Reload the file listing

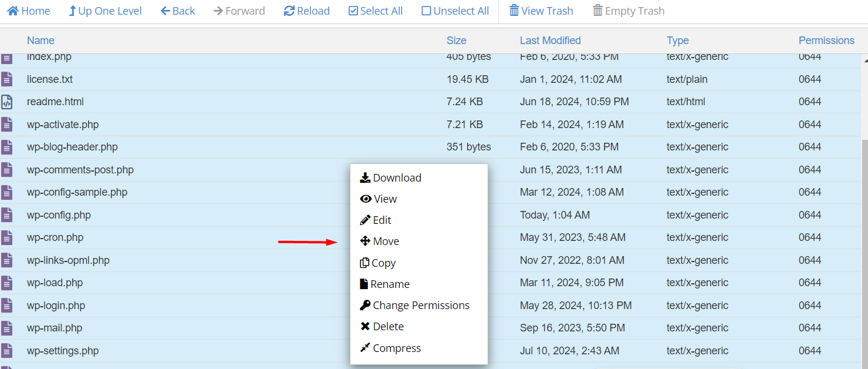pyautogui.click(x=306, y=10)
